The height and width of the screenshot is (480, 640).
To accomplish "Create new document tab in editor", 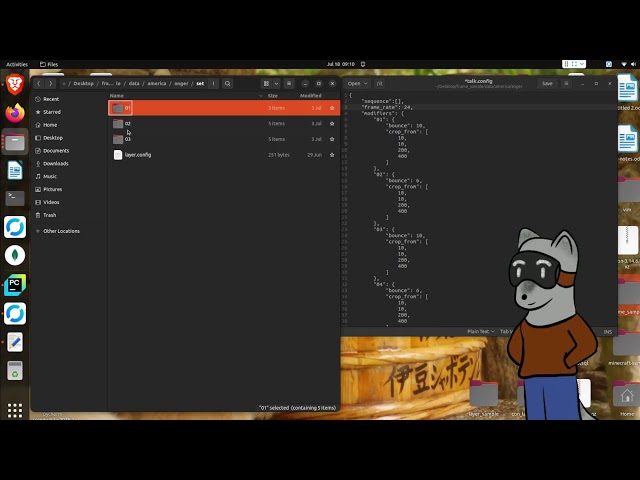I will coord(380,83).
